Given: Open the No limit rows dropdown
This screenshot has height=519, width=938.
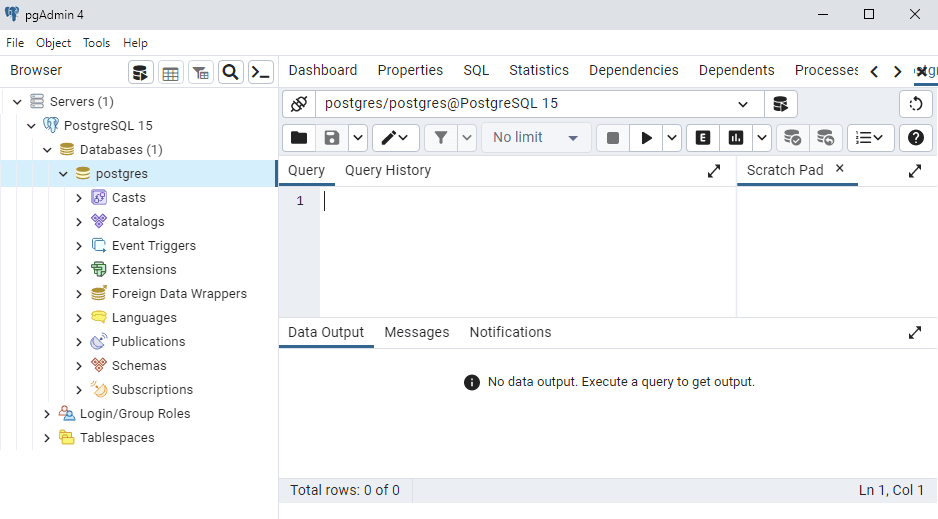Looking at the screenshot, I should pyautogui.click(x=535, y=138).
